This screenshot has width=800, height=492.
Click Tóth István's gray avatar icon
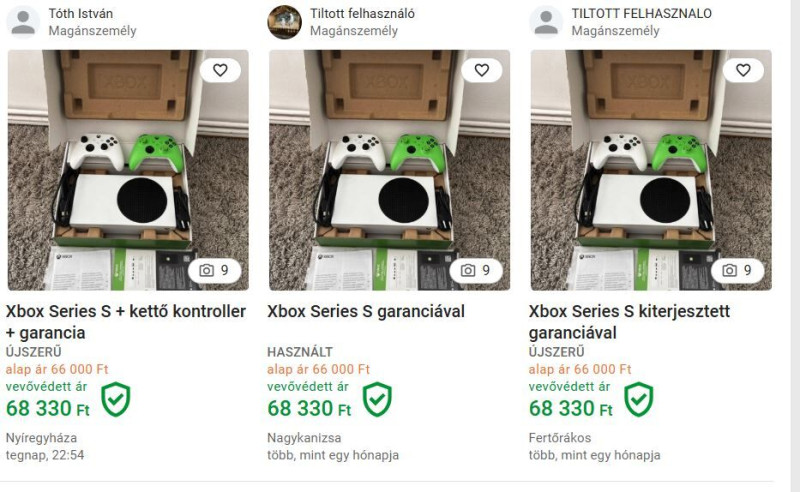pos(23,22)
